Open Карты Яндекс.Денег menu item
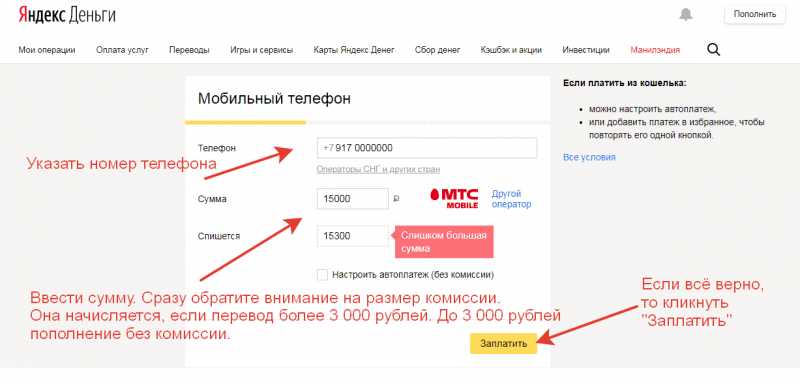Viewport: 800px width, 384px height. pyautogui.click(x=354, y=50)
